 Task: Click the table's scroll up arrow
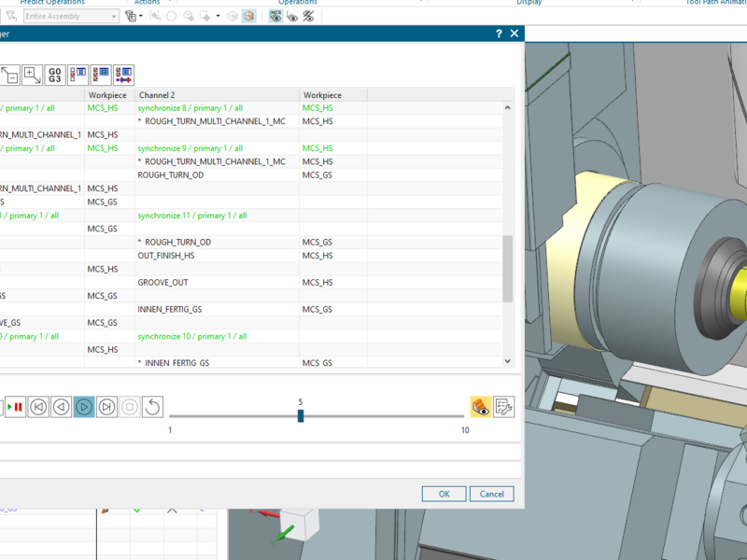(x=507, y=107)
